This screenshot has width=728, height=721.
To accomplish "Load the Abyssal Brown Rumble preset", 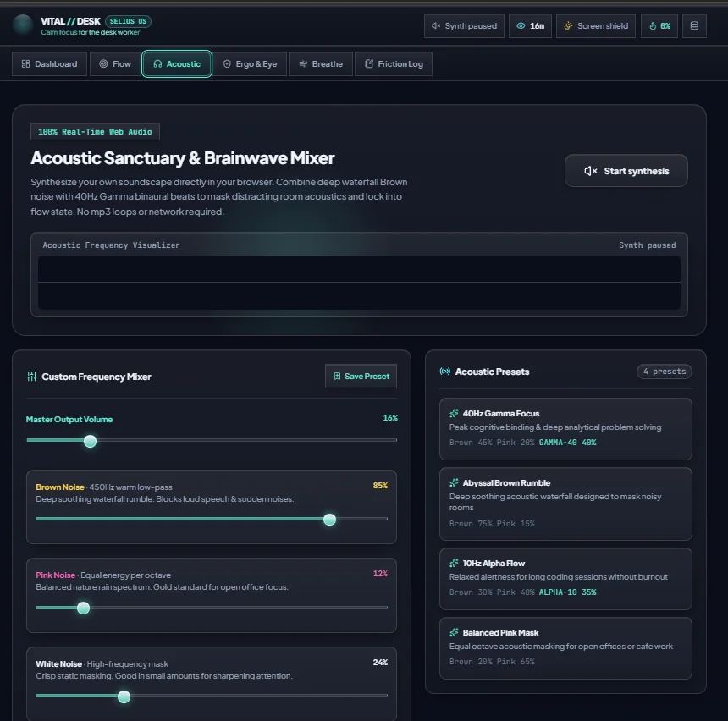I will point(565,504).
